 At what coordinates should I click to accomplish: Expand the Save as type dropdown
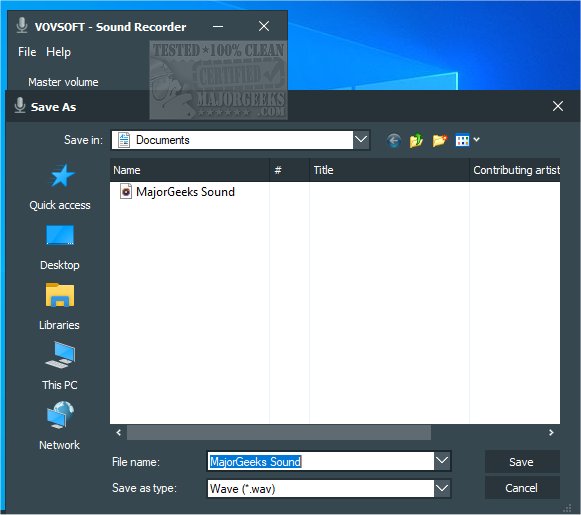pyautogui.click(x=442, y=488)
